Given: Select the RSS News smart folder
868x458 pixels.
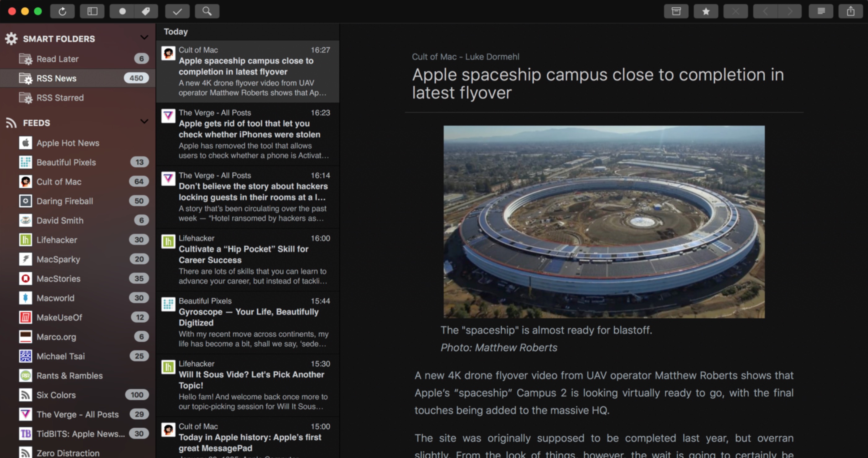Looking at the screenshot, I should [78, 78].
